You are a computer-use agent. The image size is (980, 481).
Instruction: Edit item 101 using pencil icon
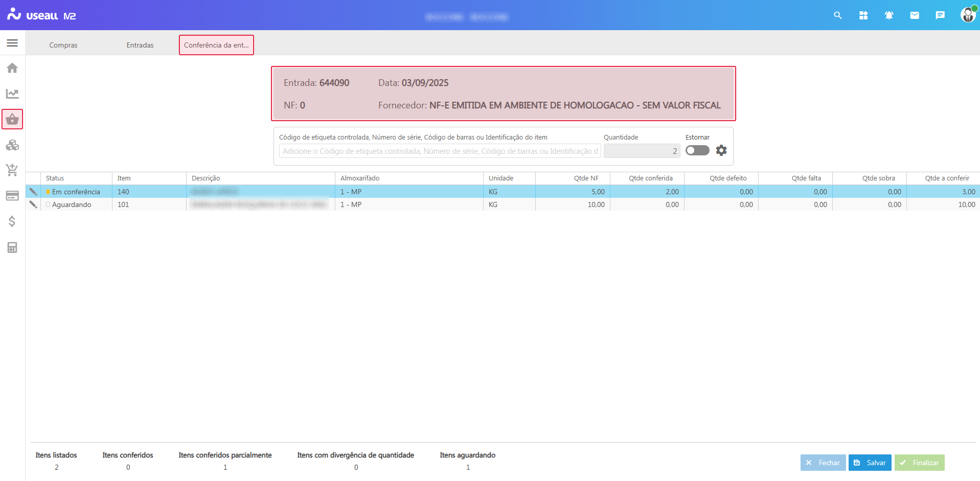point(33,204)
